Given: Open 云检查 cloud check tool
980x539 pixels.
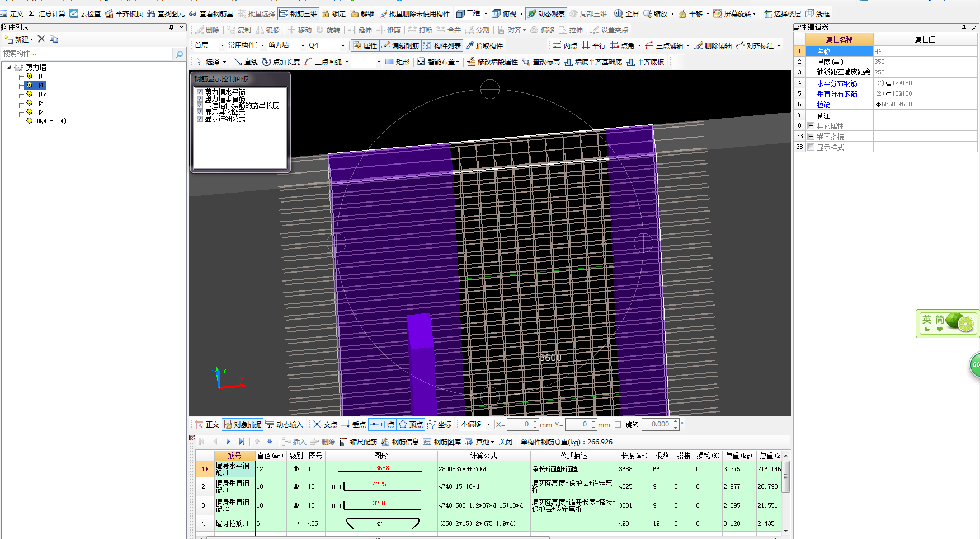Looking at the screenshot, I should click(x=85, y=13).
